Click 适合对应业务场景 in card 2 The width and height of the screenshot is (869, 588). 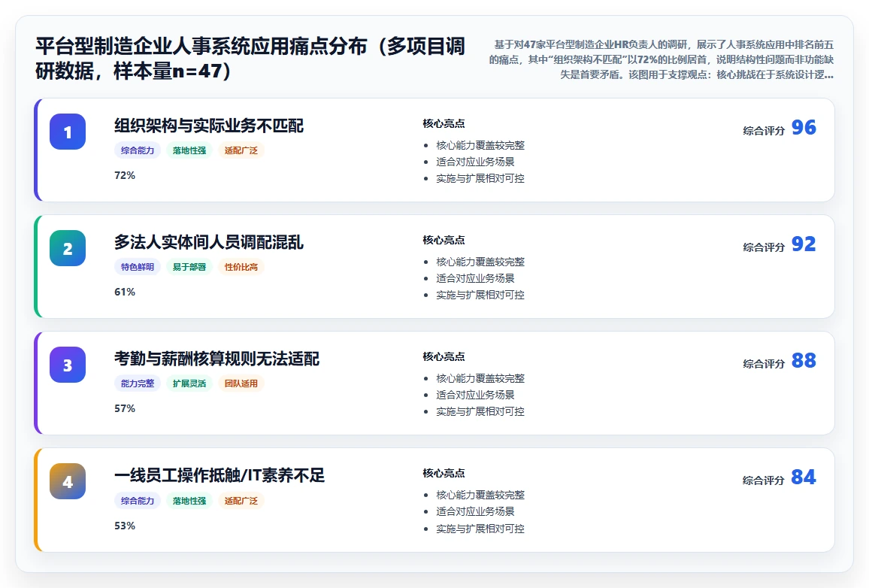click(475, 278)
